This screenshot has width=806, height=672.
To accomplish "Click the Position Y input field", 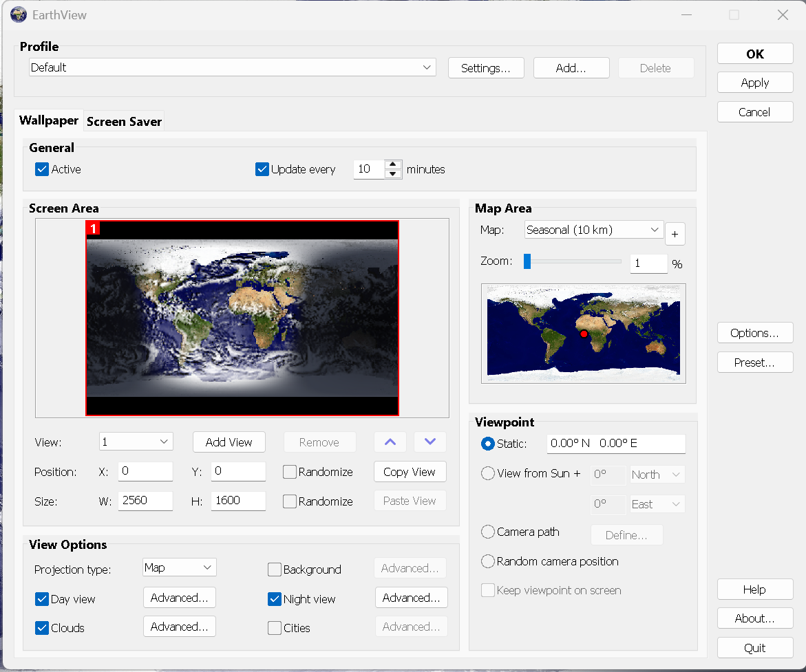I will (x=238, y=471).
